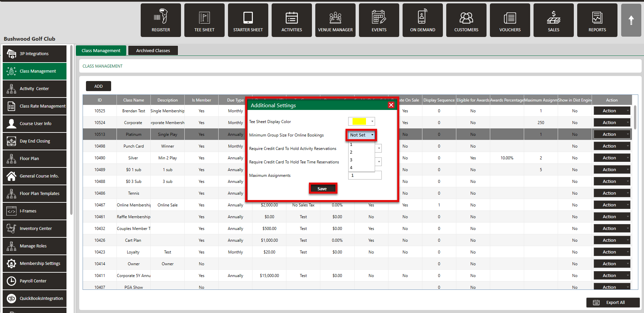Viewport: 644px width, 313px height.
Task: Open Course User Info in sidebar
Action: pyautogui.click(x=35, y=124)
